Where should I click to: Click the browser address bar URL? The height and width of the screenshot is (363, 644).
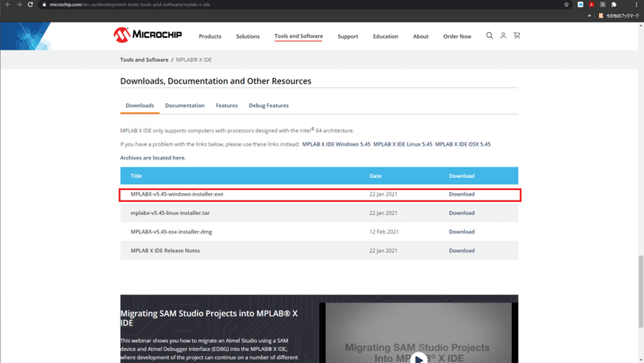click(130, 5)
